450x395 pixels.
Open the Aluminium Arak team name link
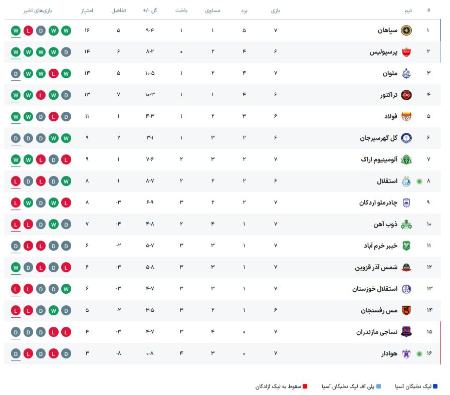click(x=379, y=160)
